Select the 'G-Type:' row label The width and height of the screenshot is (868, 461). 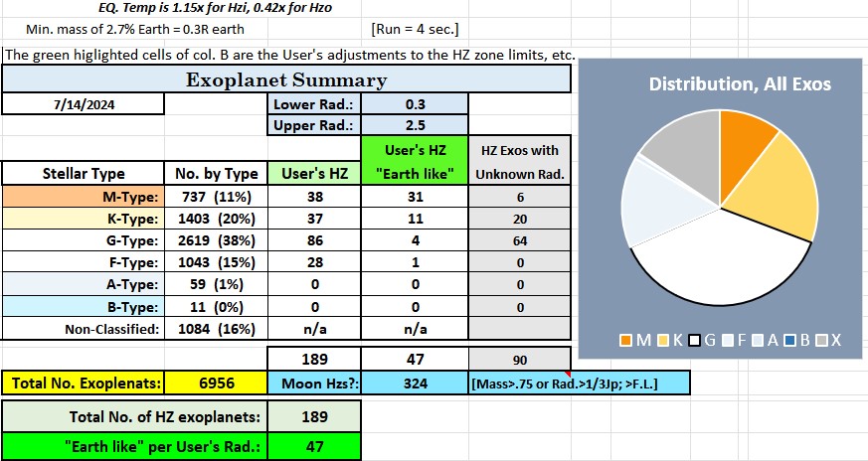(x=84, y=240)
